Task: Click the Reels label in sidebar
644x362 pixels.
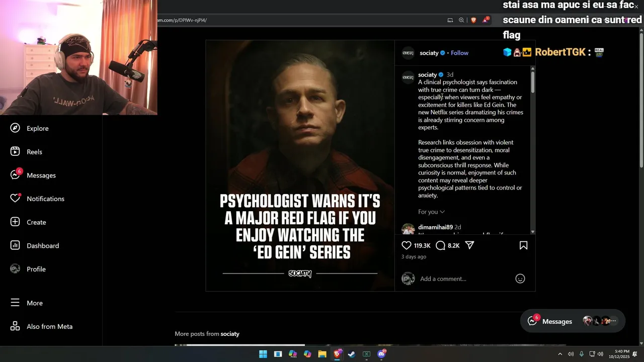Action: (x=34, y=152)
